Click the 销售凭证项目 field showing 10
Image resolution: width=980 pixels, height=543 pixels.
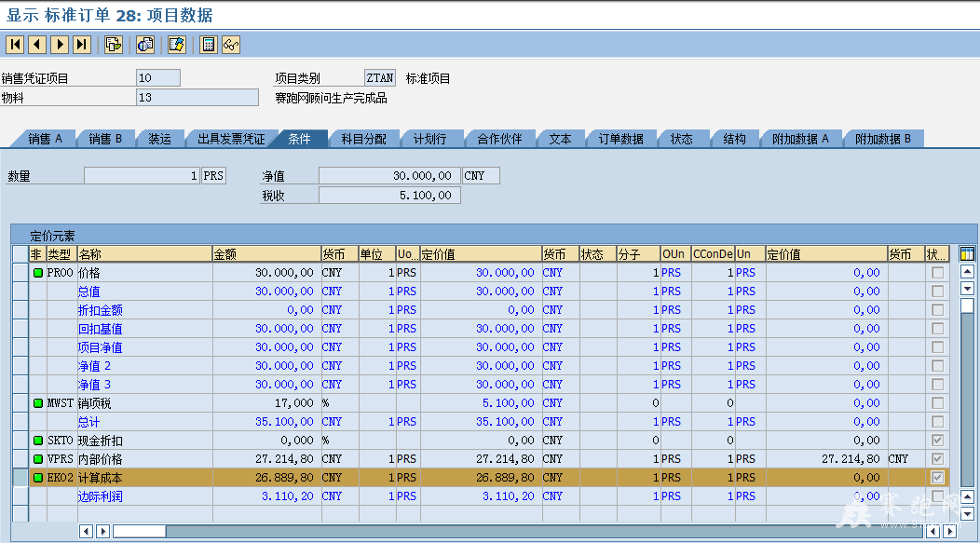coord(158,77)
